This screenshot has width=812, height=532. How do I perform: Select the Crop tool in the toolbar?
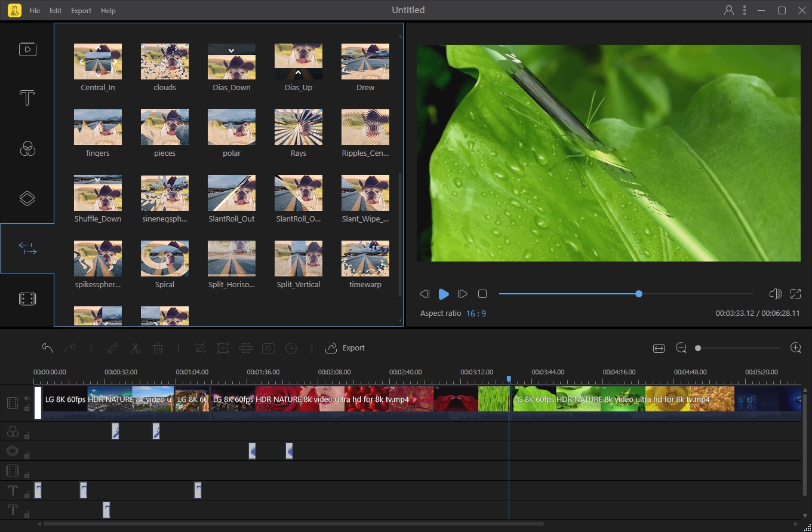click(200, 348)
